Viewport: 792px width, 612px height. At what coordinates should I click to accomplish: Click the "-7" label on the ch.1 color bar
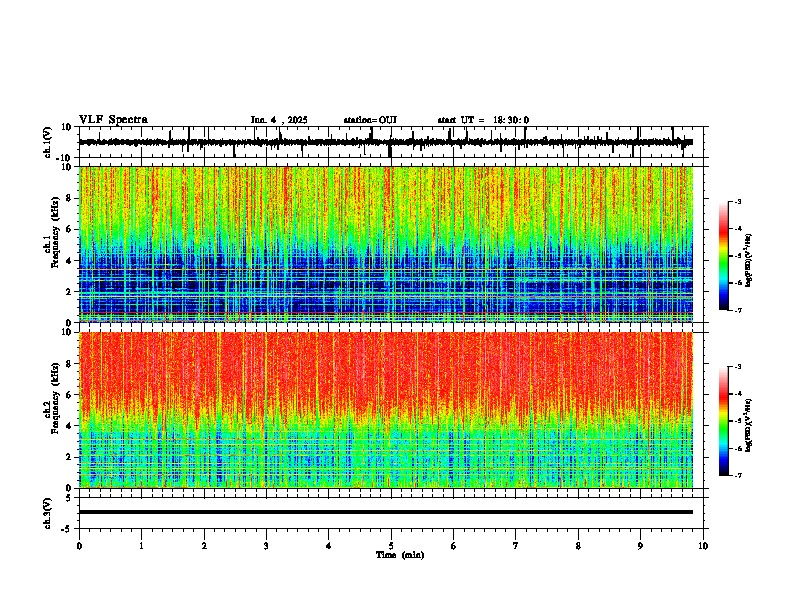738,310
